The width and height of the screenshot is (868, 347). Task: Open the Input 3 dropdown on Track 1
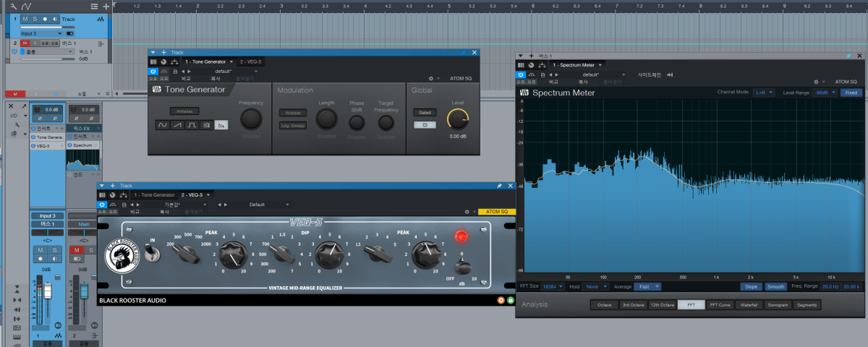pyautogui.click(x=42, y=33)
